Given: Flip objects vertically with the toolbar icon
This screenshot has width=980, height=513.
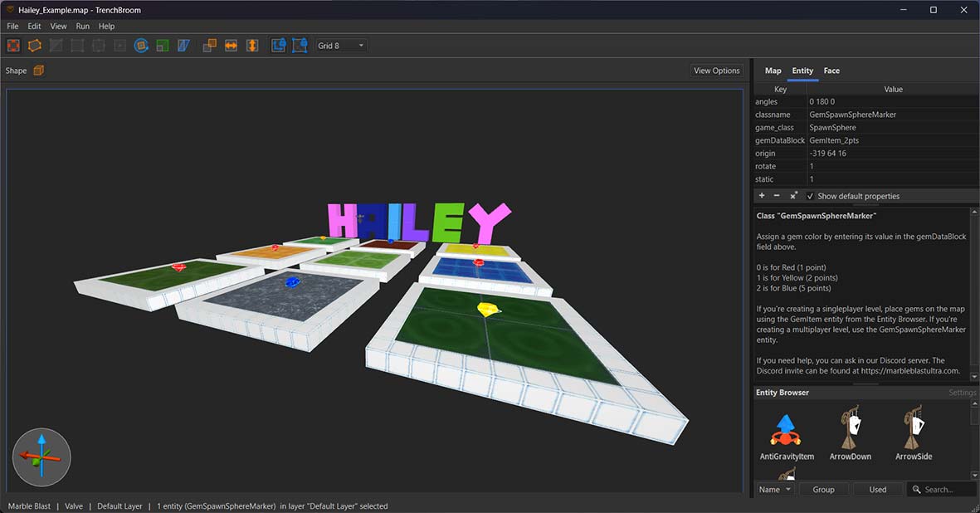Looking at the screenshot, I should tap(252, 46).
